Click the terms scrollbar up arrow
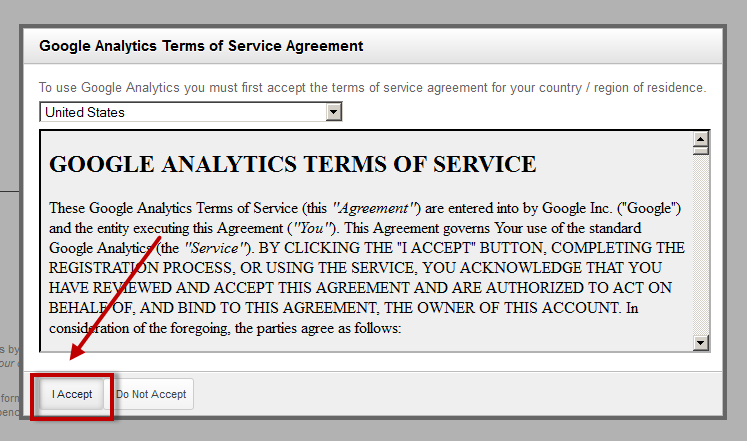 701,141
